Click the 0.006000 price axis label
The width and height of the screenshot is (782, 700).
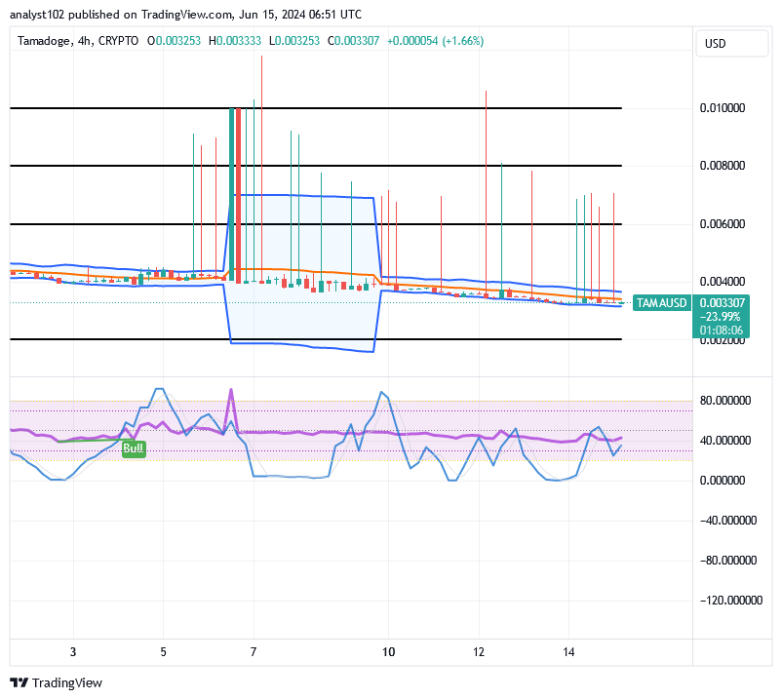click(x=722, y=224)
